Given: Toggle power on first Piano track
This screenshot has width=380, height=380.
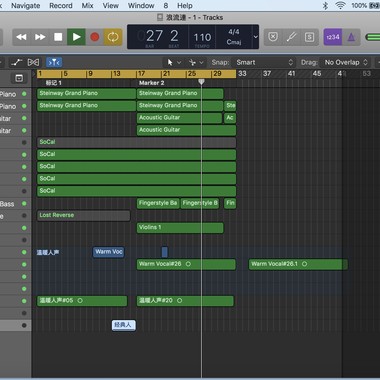Looking at the screenshot, I should (24, 94).
